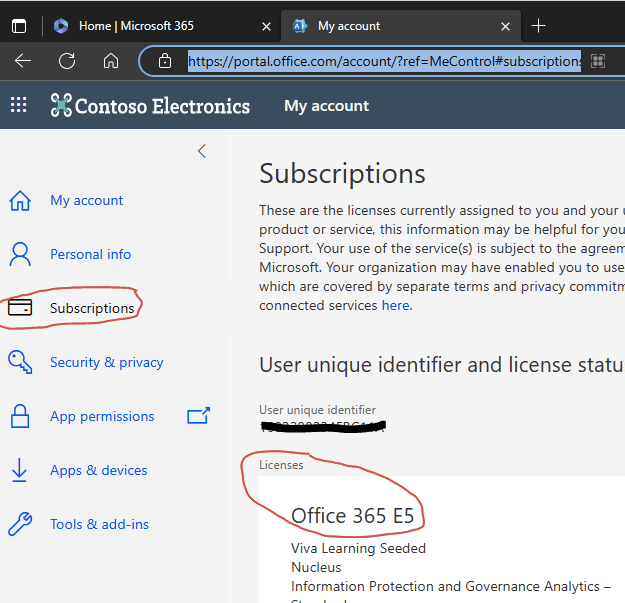
Task: Reload the current page
Action: coord(67,61)
